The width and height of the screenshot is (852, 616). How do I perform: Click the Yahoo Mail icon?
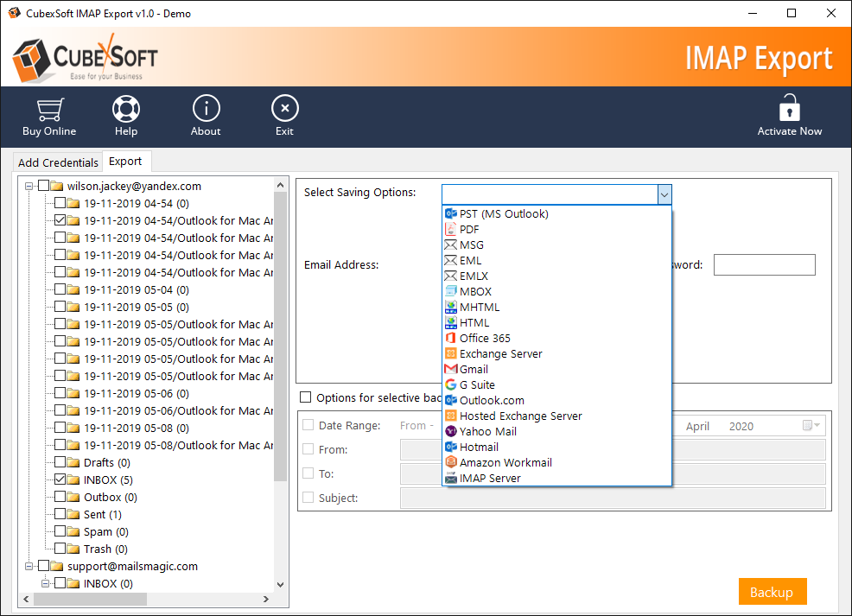(x=451, y=431)
